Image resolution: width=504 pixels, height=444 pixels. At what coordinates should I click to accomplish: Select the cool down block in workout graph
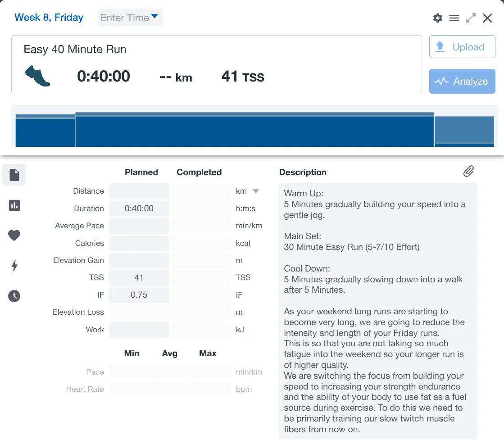[464, 131]
